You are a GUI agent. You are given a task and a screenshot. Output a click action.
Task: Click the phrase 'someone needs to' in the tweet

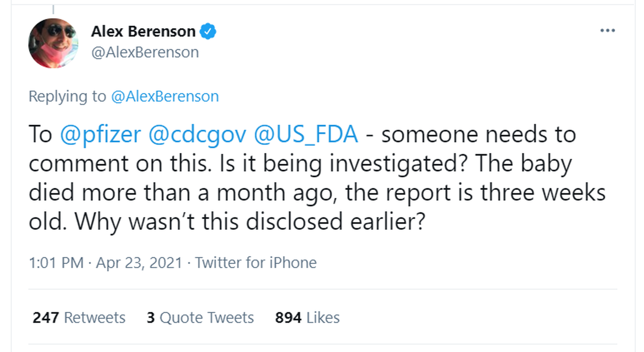click(479, 134)
